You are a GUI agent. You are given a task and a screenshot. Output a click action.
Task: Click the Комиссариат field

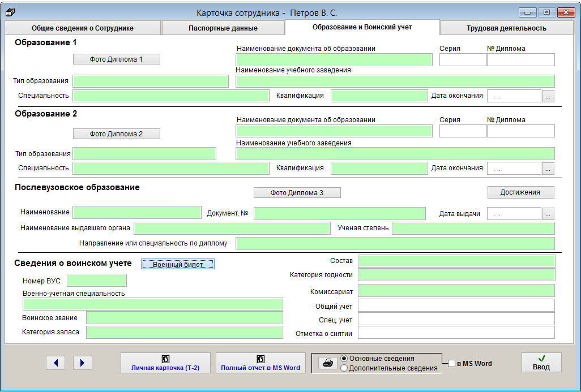coord(456,291)
